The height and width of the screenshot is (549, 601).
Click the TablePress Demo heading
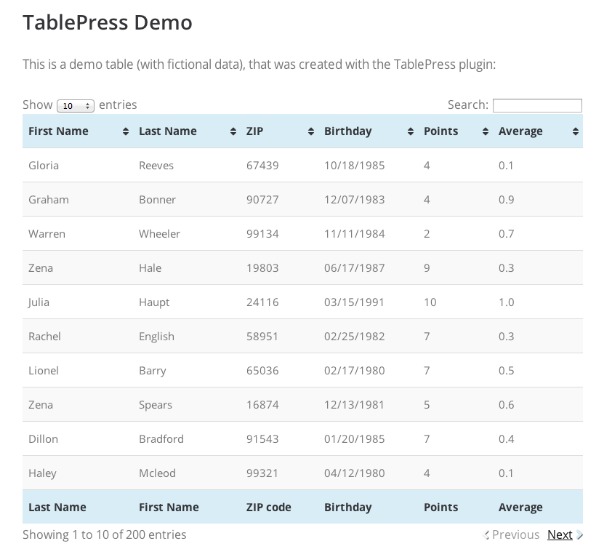coord(107,22)
